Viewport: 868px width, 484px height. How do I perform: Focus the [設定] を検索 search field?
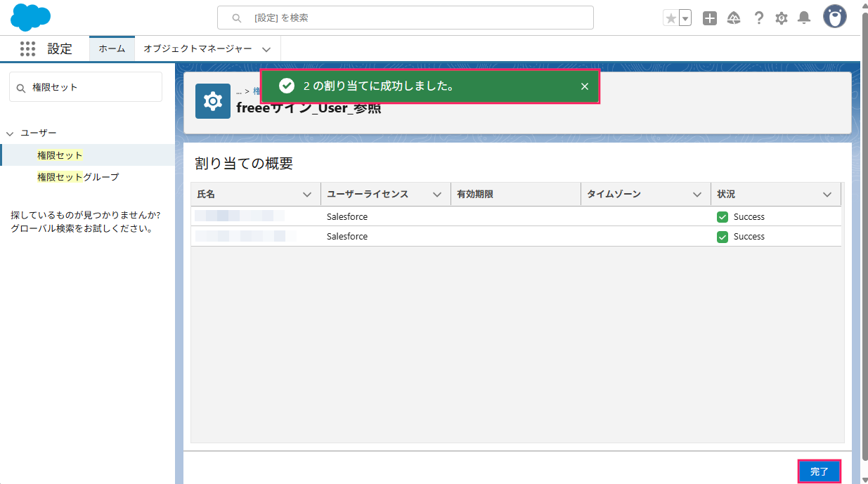[406, 18]
